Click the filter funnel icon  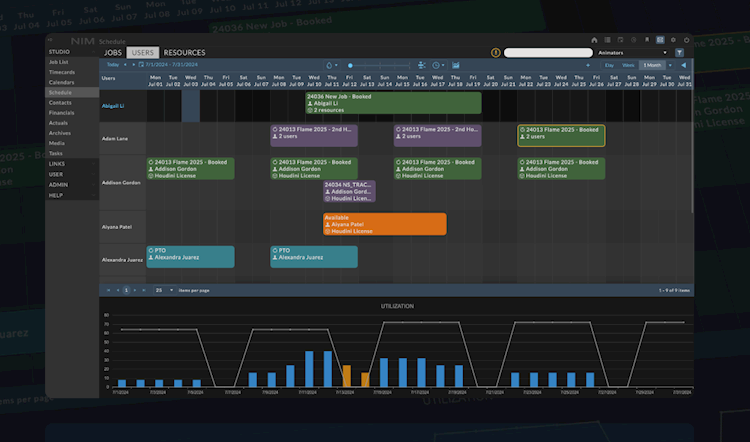tap(679, 53)
